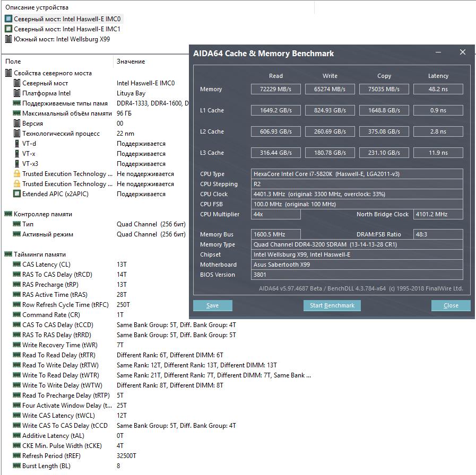This screenshot has height=475, width=476.
Task: Click the Memory Latency value 48.2 ns
Action: (438, 89)
